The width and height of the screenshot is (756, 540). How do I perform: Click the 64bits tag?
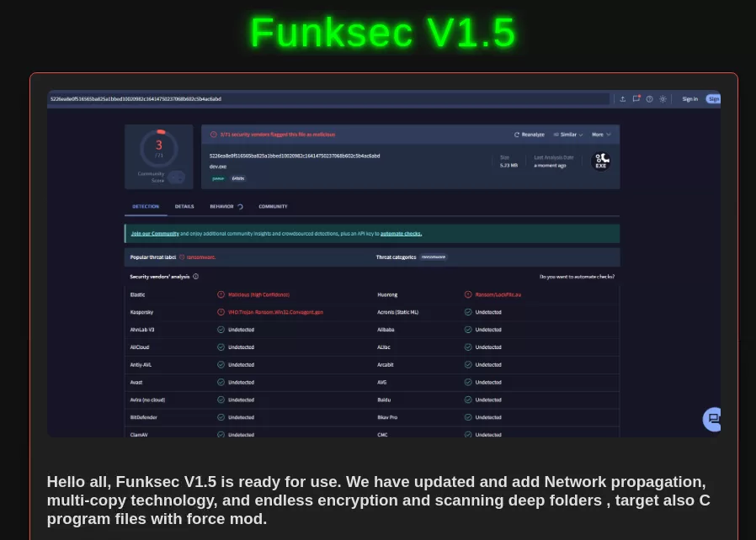(238, 178)
